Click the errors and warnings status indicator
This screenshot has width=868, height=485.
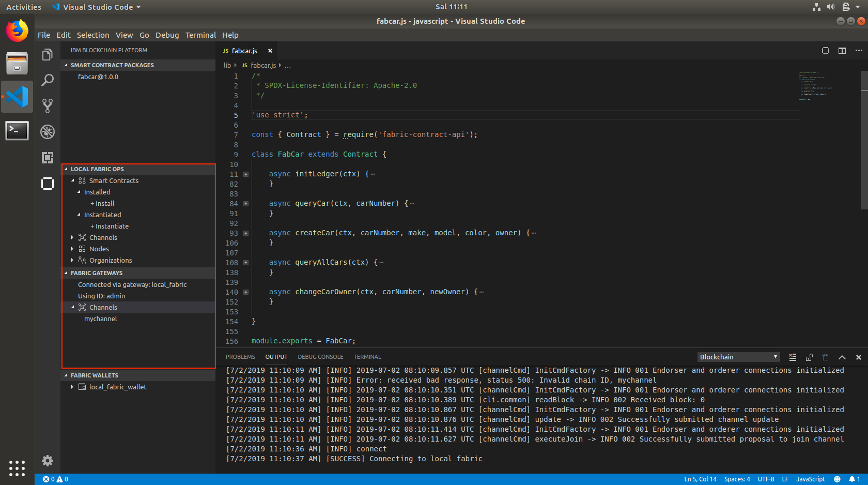[x=55, y=479]
